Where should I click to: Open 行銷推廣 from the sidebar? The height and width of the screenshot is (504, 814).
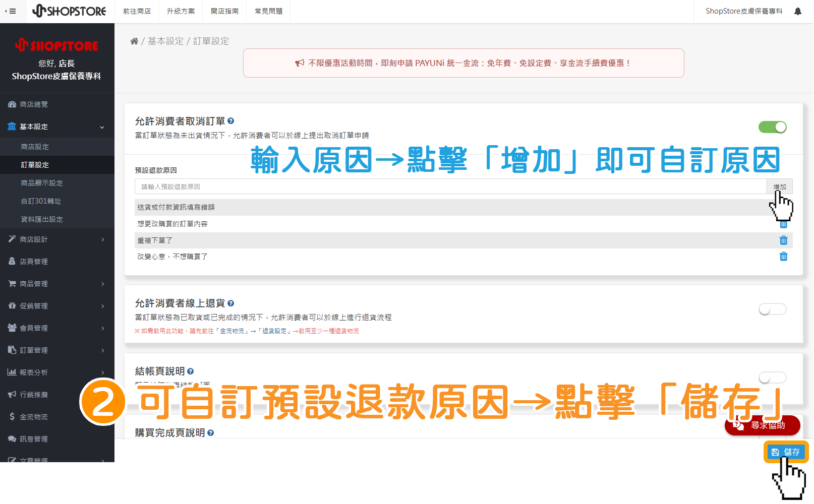[34, 394]
